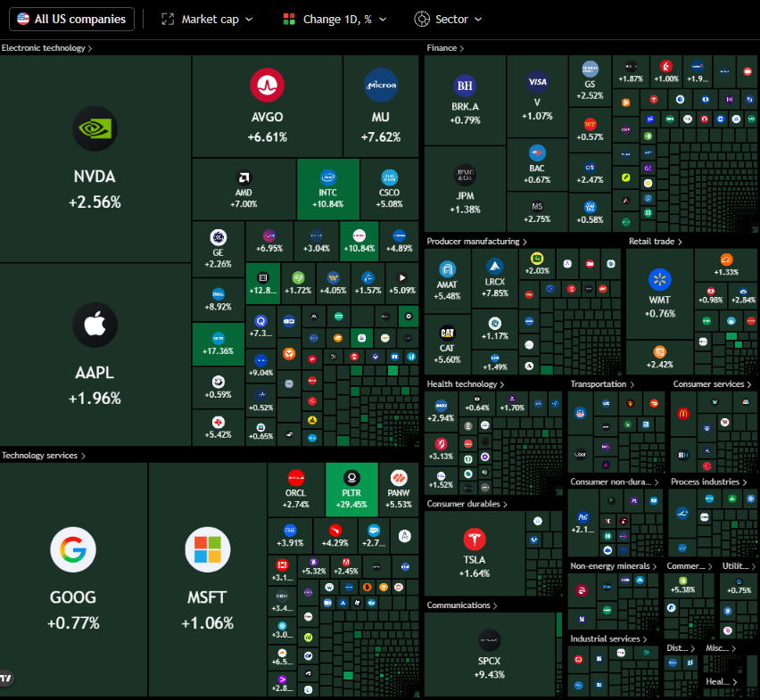This screenshot has height=700, width=760.
Task: Click the JPM logo icon
Action: [465, 175]
